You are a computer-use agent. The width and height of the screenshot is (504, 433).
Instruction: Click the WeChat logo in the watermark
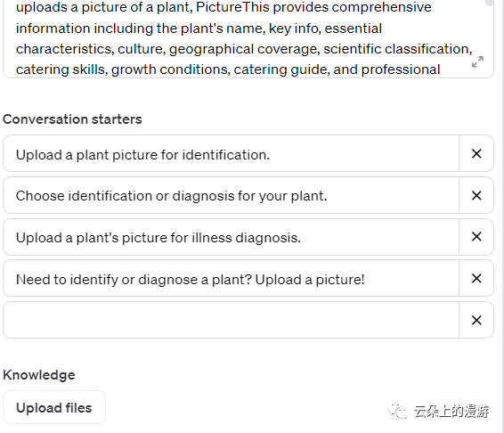(x=398, y=411)
